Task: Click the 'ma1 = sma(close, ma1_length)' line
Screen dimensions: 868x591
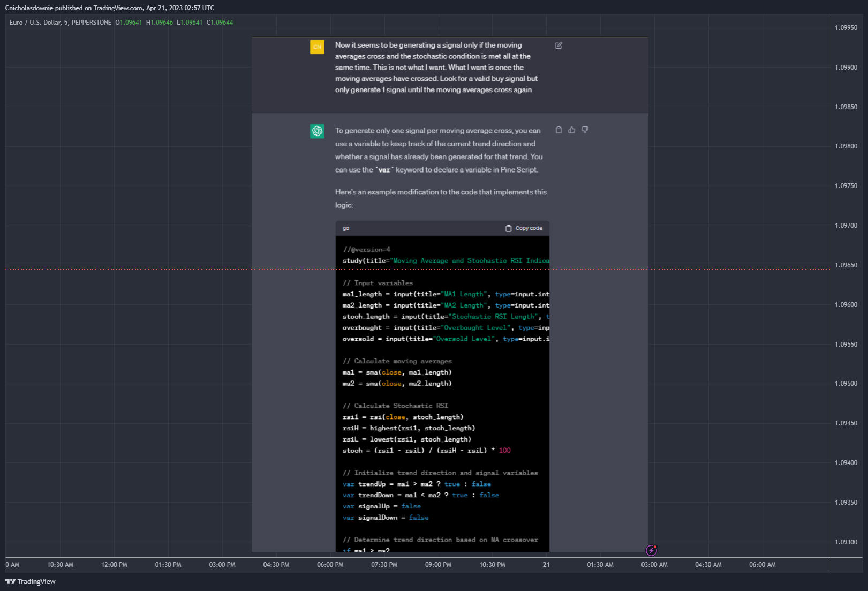Action: tap(397, 372)
